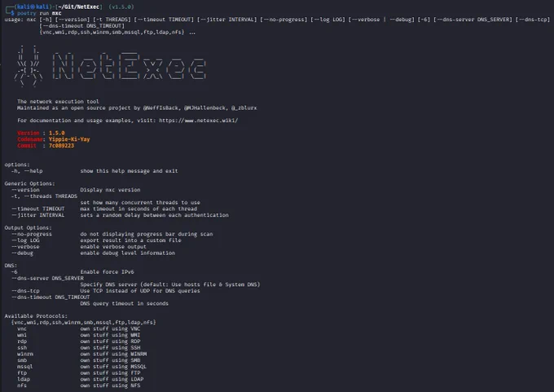Click the '@MJHallenbeck' maintainer handle
The width and height of the screenshot is (554, 392).
pos(204,108)
